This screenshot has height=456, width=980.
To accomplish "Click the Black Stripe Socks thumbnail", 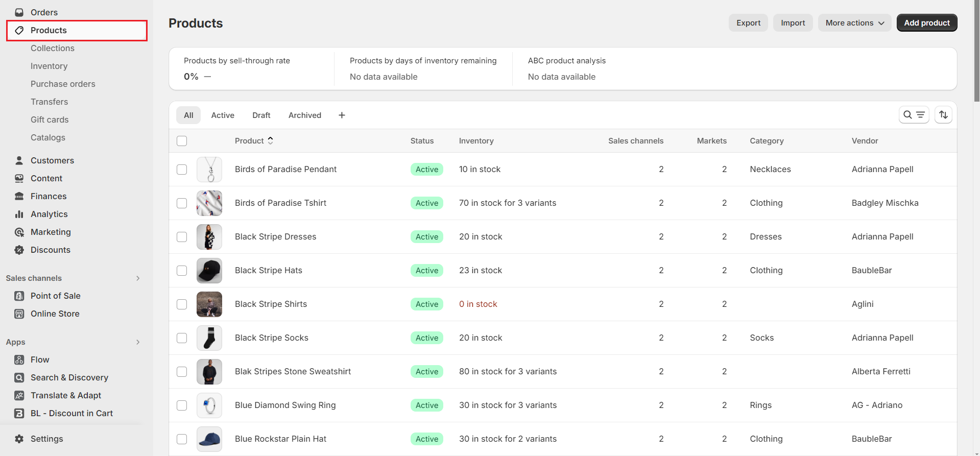I will pos(209,338).
